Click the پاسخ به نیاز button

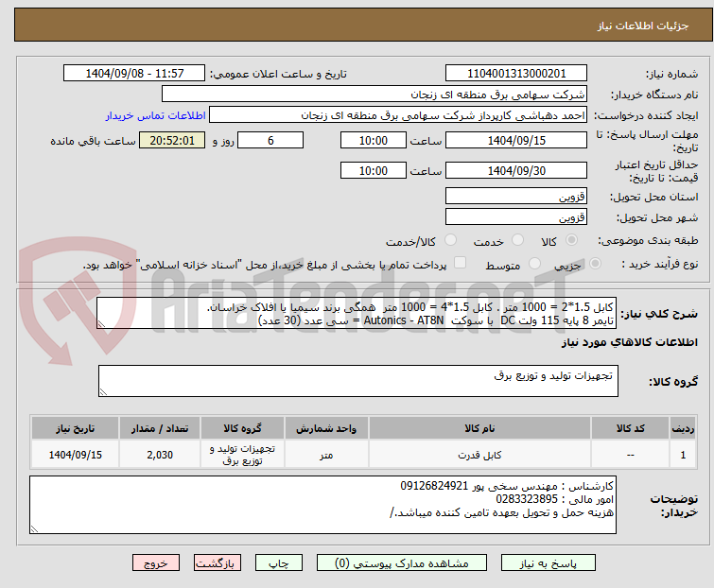549,563
